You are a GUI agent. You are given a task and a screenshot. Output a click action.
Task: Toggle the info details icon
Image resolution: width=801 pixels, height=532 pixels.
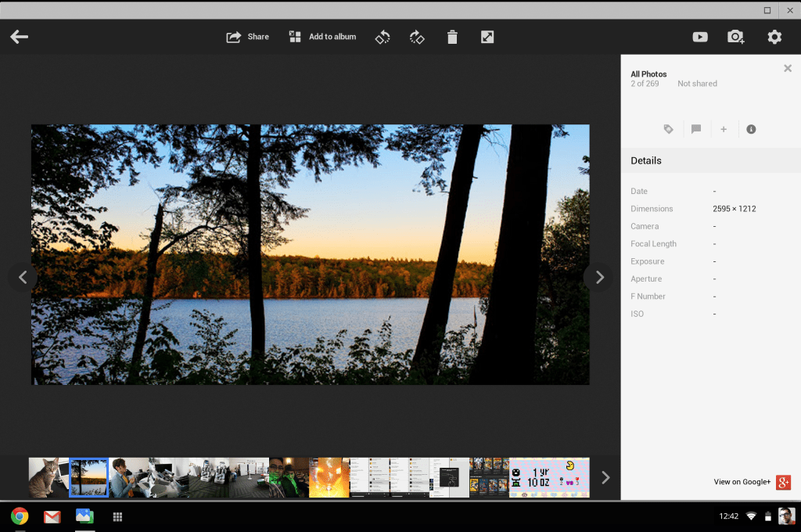point(751,129)
